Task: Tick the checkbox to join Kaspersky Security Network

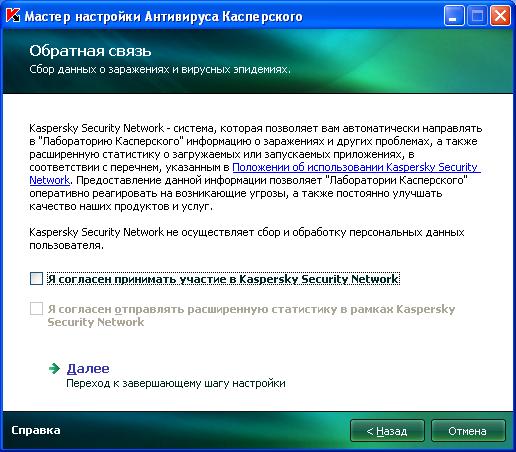Action: pyautogui.click(x=36, y=279)
